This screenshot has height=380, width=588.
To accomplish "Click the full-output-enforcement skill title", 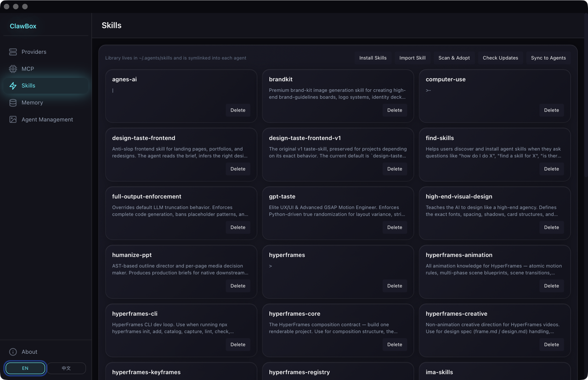I will coord(147,196).
